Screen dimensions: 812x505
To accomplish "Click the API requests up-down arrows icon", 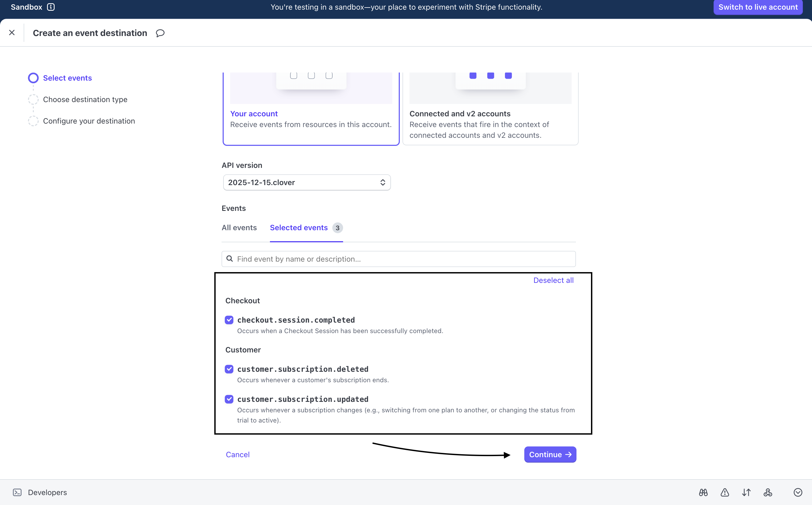I will point(746,492).
